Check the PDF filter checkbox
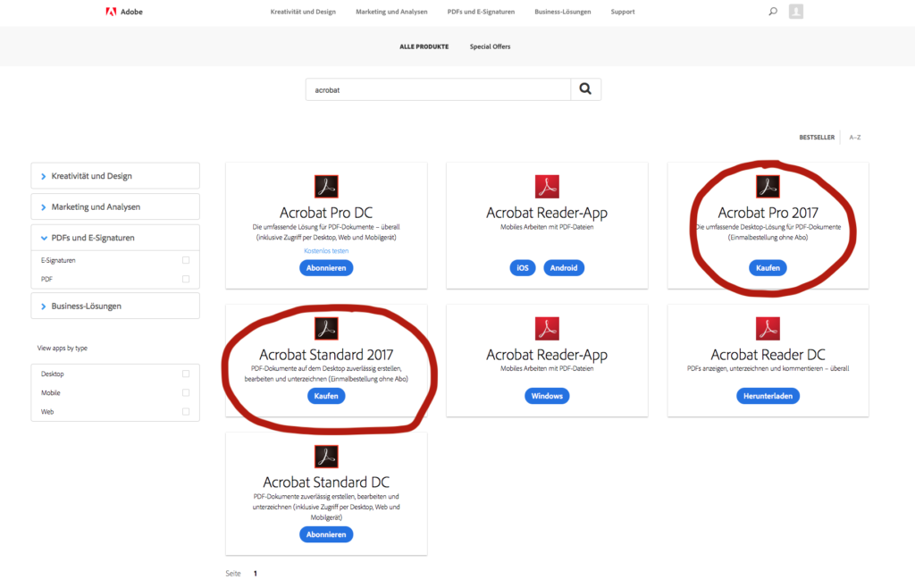Image resolution: width=915 pixels, height=588 pixels. 187,279
